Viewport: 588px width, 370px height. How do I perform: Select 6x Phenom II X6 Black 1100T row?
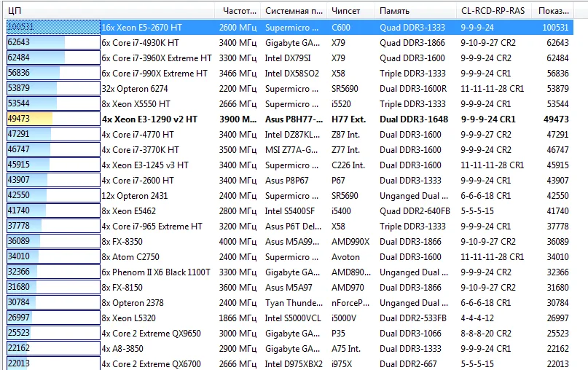(x=290, y=272)
